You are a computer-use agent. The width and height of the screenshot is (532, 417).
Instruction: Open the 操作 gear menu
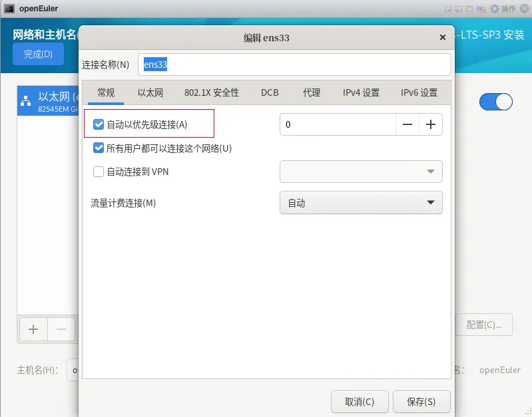click(503, 9)
